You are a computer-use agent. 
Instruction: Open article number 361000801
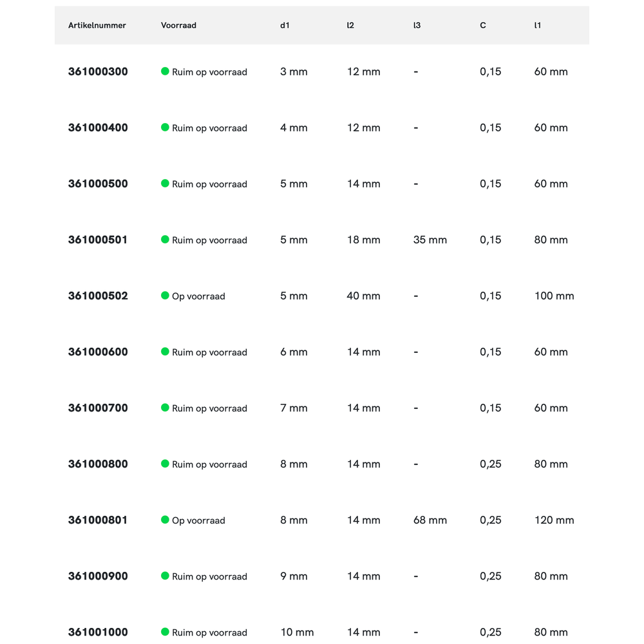98,520
